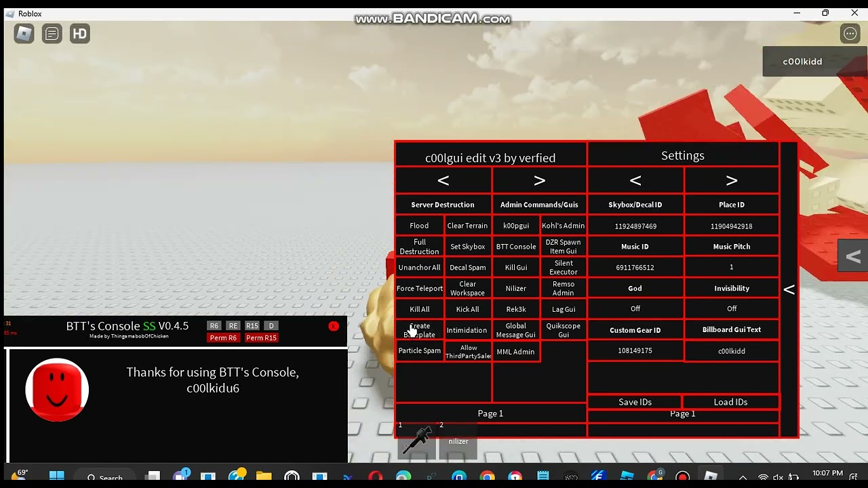Go to previous page of c00lgui commands

pos(443,180)
